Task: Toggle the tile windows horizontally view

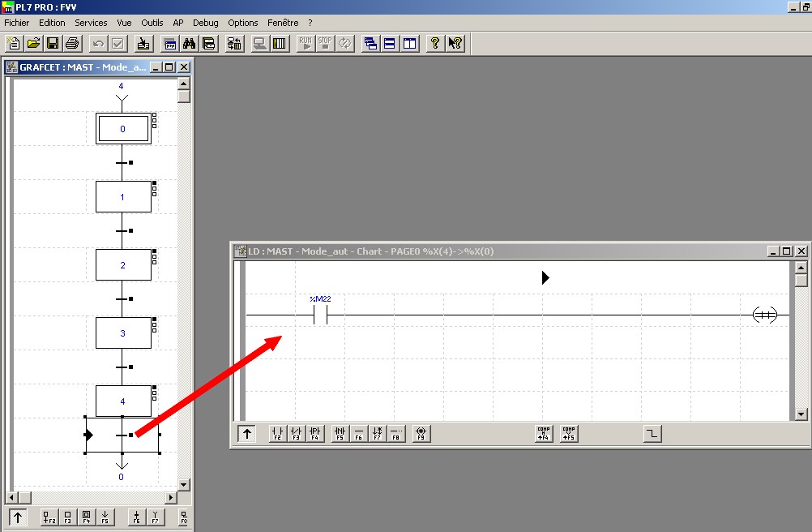Action: (x=390, y=44)
